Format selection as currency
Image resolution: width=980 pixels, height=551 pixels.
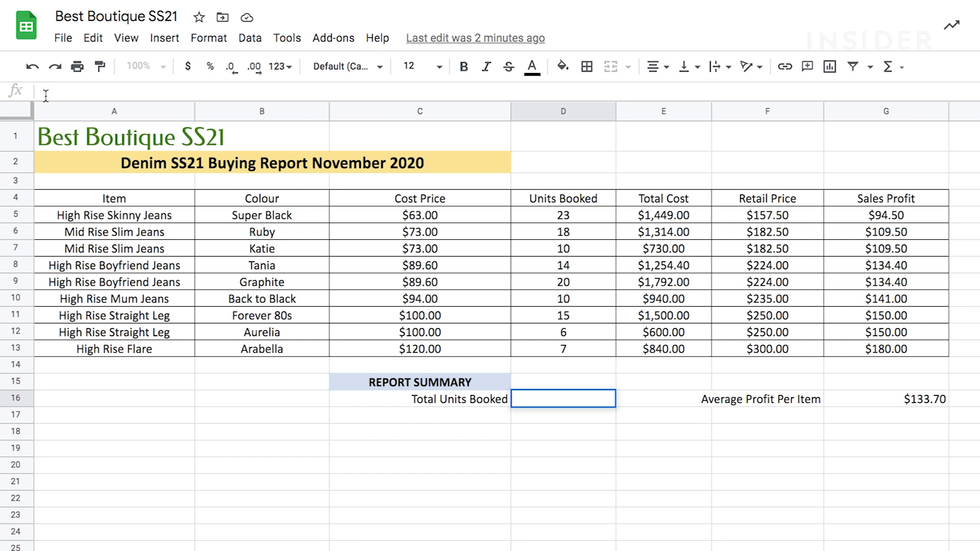188,66
